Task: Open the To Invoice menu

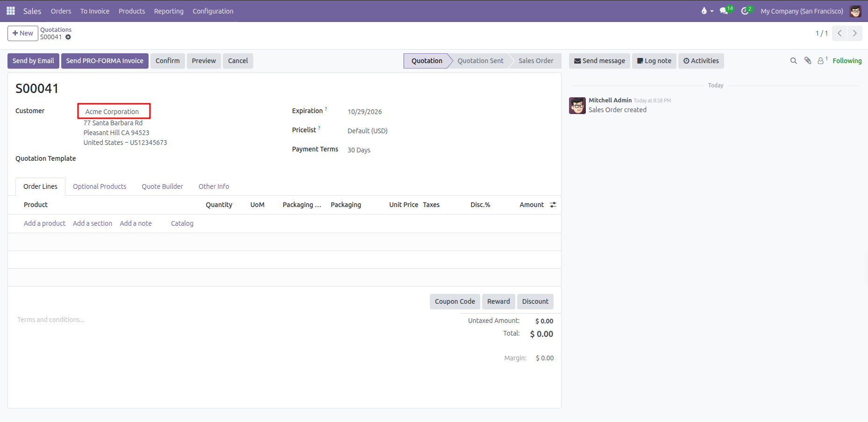Action: (x=95, y=11)
